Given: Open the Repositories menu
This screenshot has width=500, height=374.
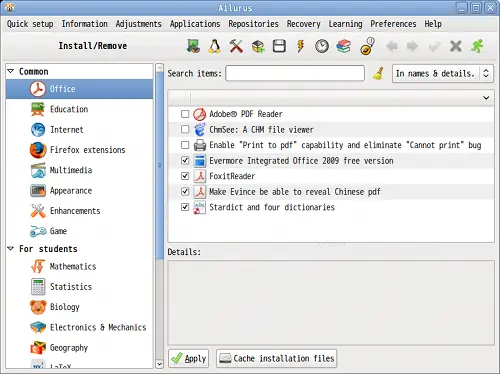Looking at the screenshot, I should click(253, 24).
